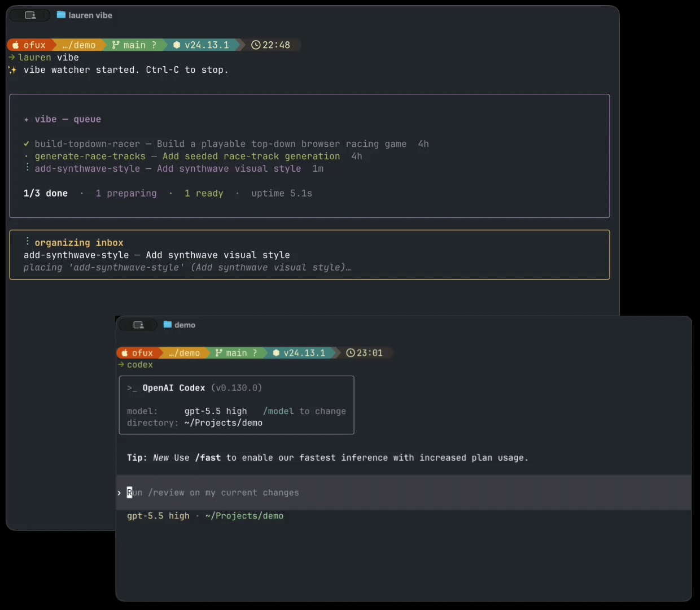Click the Node hexagon icon in the demo window prompt
700x610 pixels.
276,353
